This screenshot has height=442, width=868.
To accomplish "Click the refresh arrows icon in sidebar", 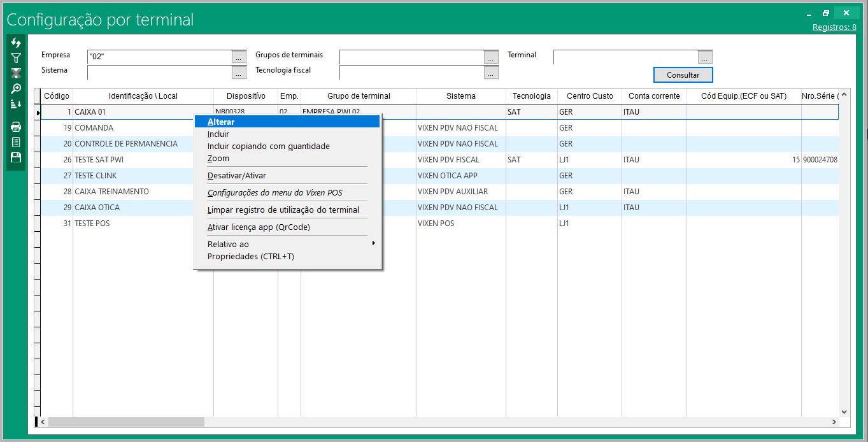I will [x=16, y=43].
